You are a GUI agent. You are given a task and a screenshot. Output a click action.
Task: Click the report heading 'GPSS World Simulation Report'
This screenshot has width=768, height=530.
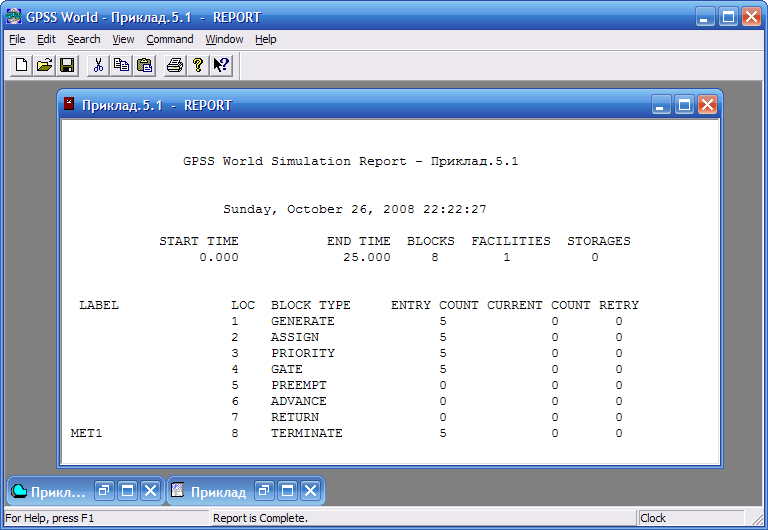[x=294, y=161]
